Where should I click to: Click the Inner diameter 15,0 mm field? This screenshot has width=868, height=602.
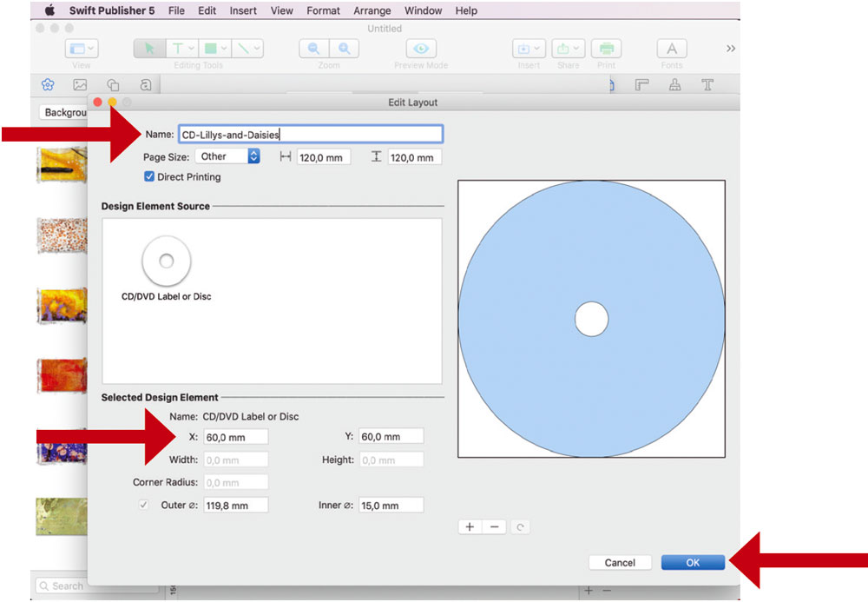(391, 505)
